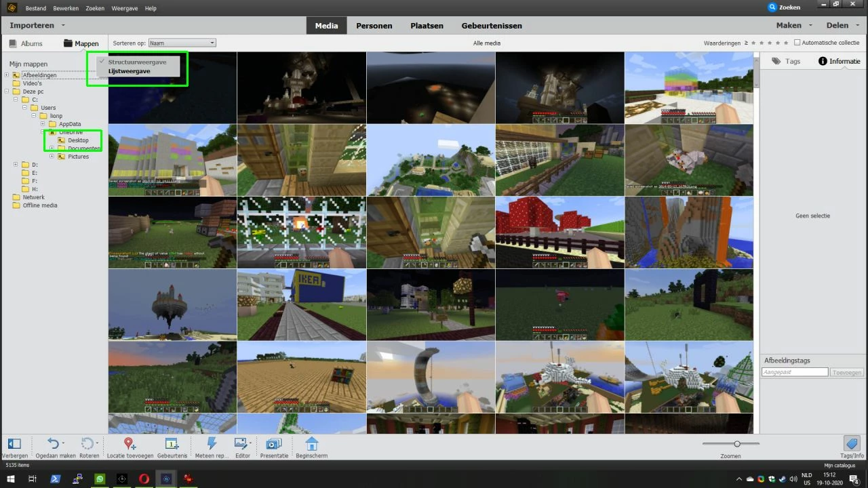The image size is (868, 488).
Task: Click the Tags/Info icon at bottom right
Action: [852, 444]
